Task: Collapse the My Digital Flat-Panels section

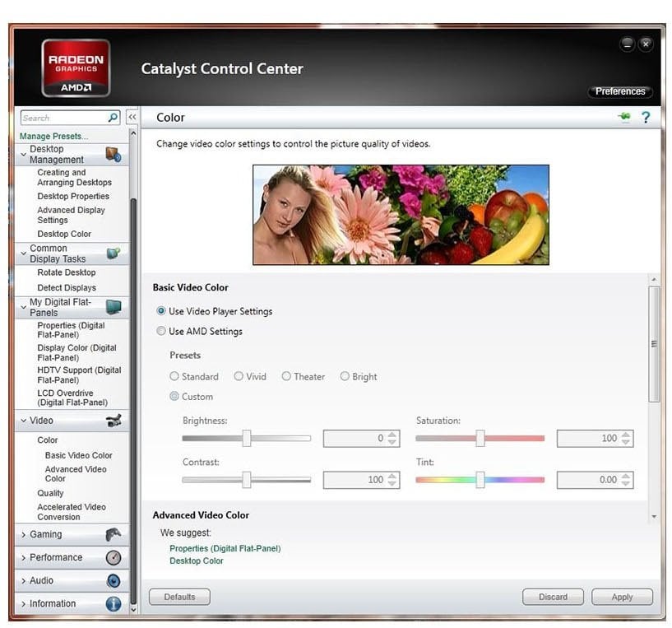Action: coord(24,307)
